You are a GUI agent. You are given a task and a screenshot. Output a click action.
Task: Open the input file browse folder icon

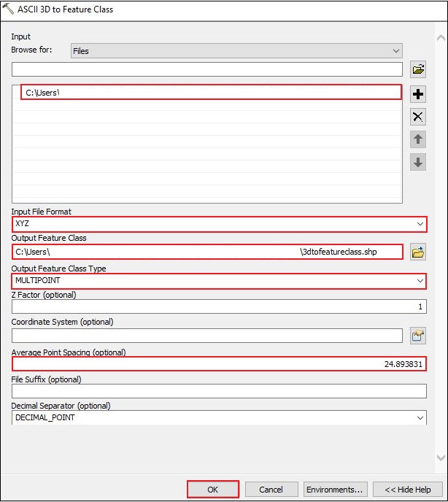[x=418, y=69]
